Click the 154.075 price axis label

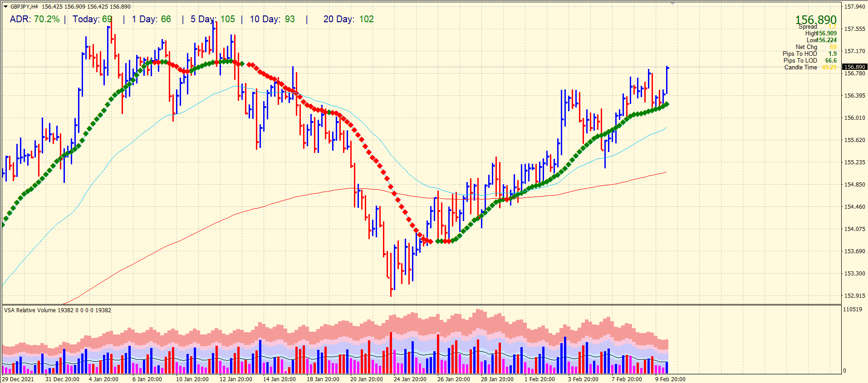[854, 229]
